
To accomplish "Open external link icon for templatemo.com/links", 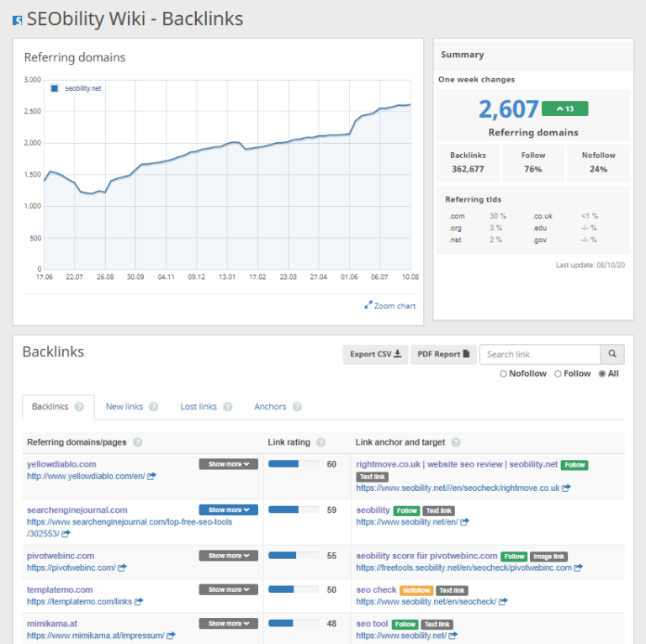I will (139, 601).
